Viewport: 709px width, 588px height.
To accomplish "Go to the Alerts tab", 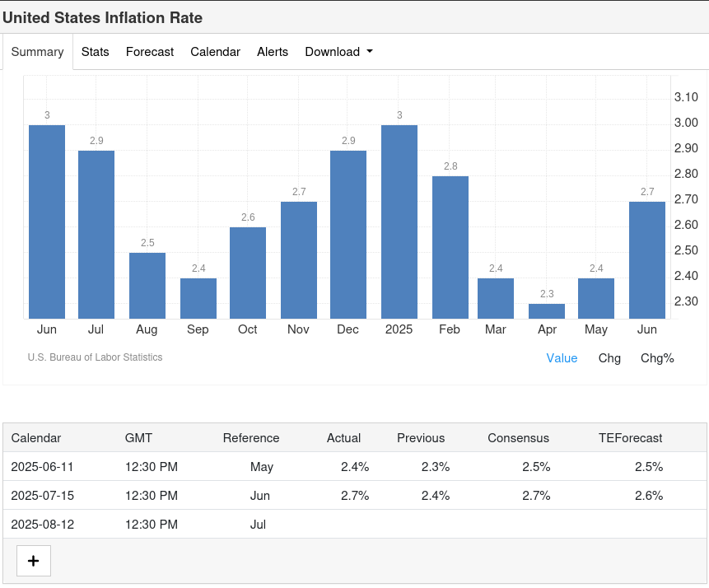I will [273, 52].
